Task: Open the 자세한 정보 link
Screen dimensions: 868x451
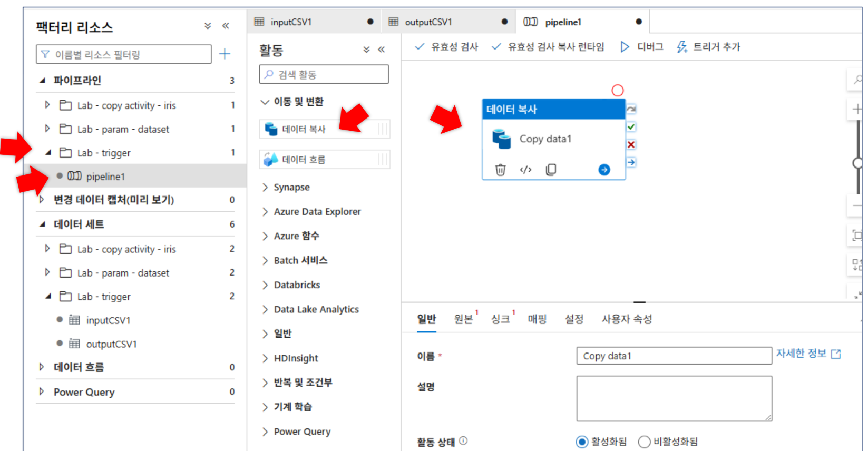Action: pos(808,354)
